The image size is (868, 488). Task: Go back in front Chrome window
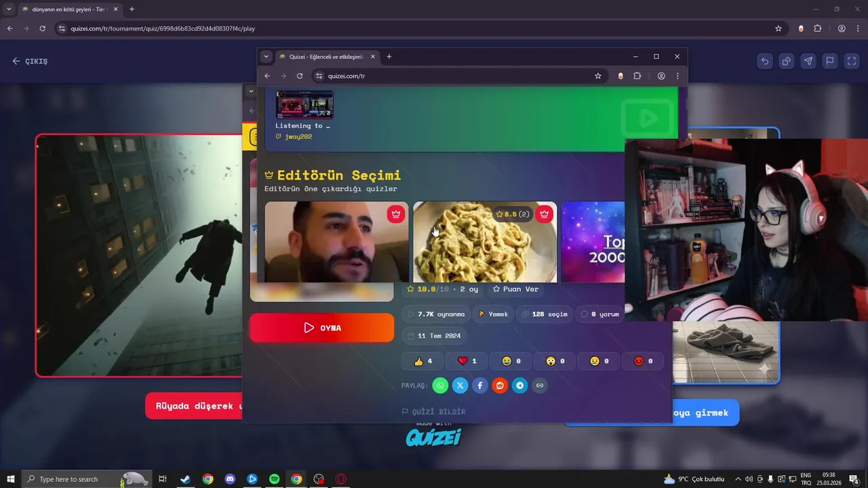tap(267, 76)
